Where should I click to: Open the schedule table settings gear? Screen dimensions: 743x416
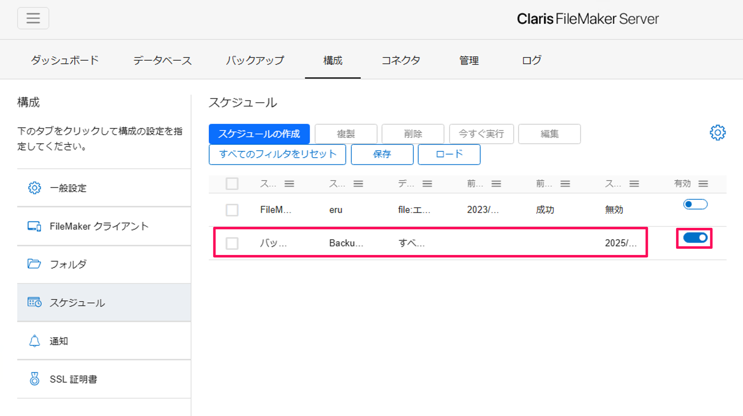pos(717,133)
